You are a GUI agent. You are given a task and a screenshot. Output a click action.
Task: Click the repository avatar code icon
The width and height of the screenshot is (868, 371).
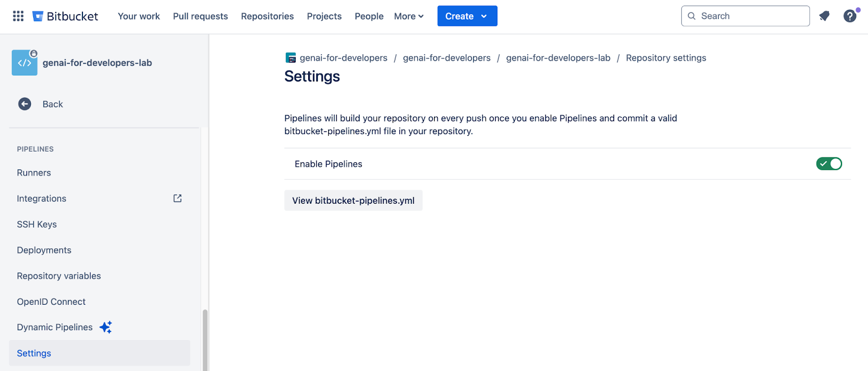(x=24, y=63)
